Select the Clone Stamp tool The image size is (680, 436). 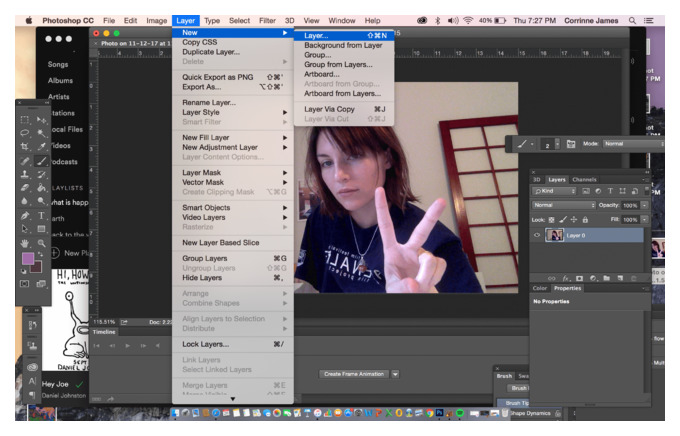click(25, 174)
